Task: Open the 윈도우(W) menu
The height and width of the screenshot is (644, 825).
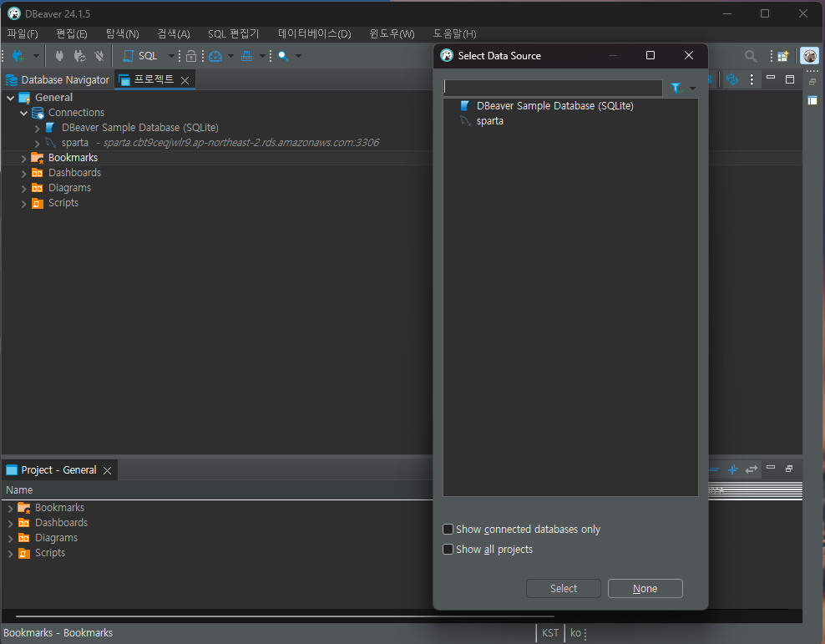Action: point(392,33)
